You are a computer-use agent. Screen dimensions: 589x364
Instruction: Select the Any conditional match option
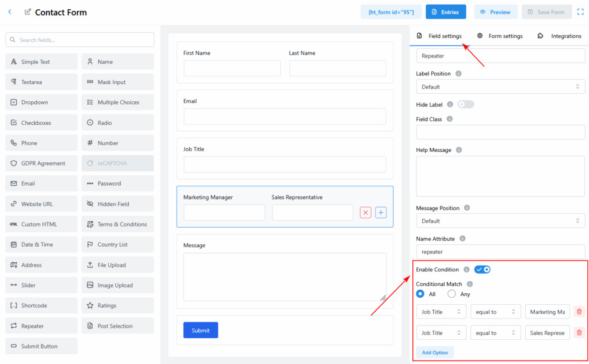coord(452,294)
